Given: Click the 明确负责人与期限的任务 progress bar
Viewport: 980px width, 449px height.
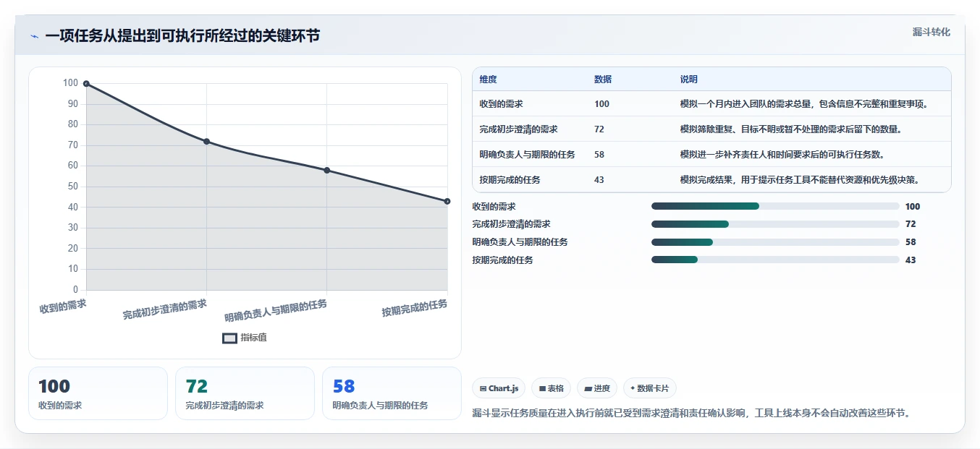Looking at the screenshot, I should (x=775, y=242).
